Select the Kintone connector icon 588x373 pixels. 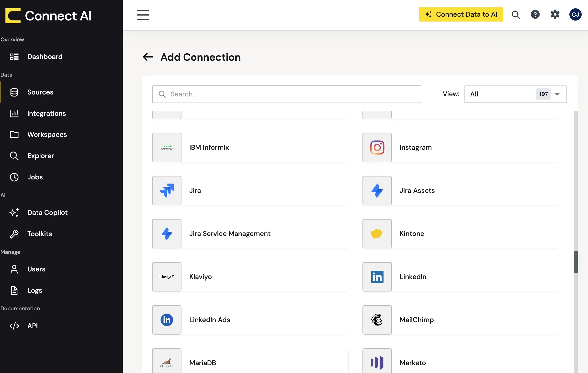click(377, 234)
